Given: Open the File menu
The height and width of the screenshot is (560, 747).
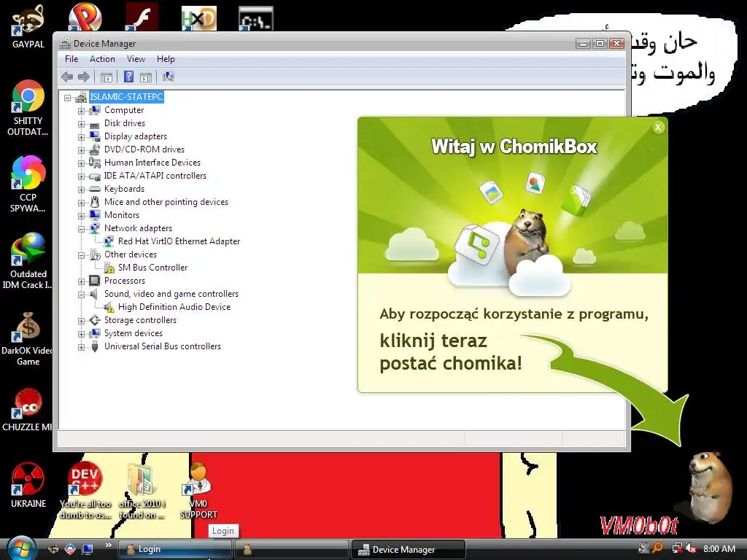Looking at the screenshot, I should (71, 59).
